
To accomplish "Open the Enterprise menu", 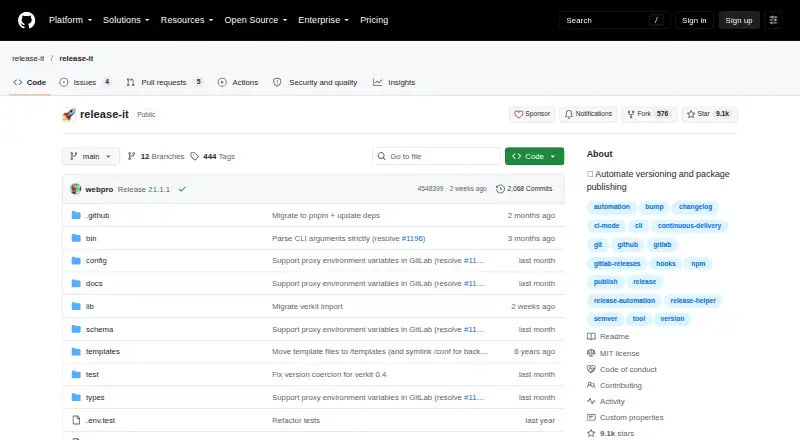I will pos(323,20).
